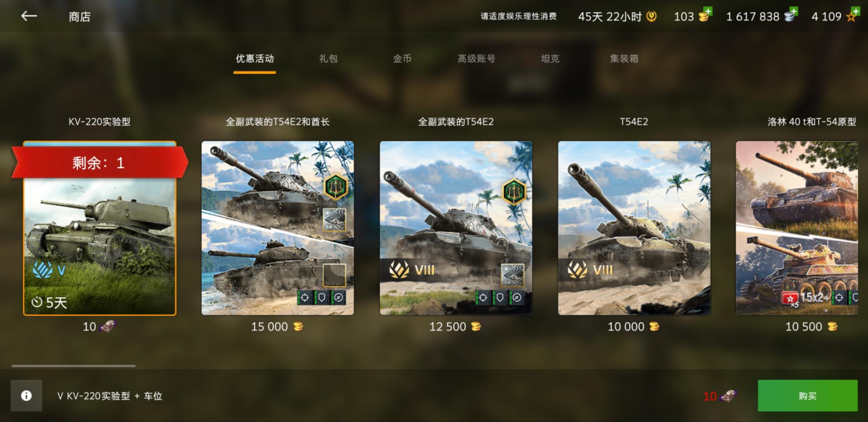The image size is (868, 422).
Task: Select the T54E2 10 000 gold offer
Action: tap(634, 228)
